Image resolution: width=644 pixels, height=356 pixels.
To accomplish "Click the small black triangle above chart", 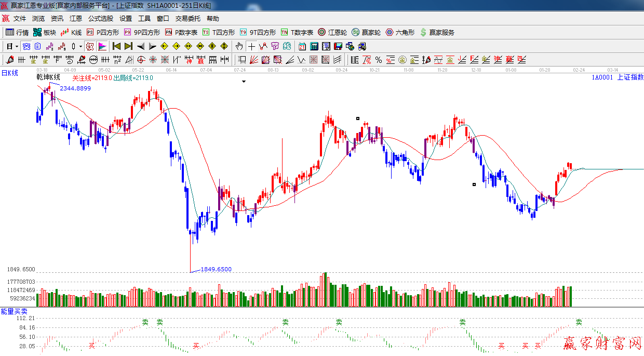I will (244, 82).
